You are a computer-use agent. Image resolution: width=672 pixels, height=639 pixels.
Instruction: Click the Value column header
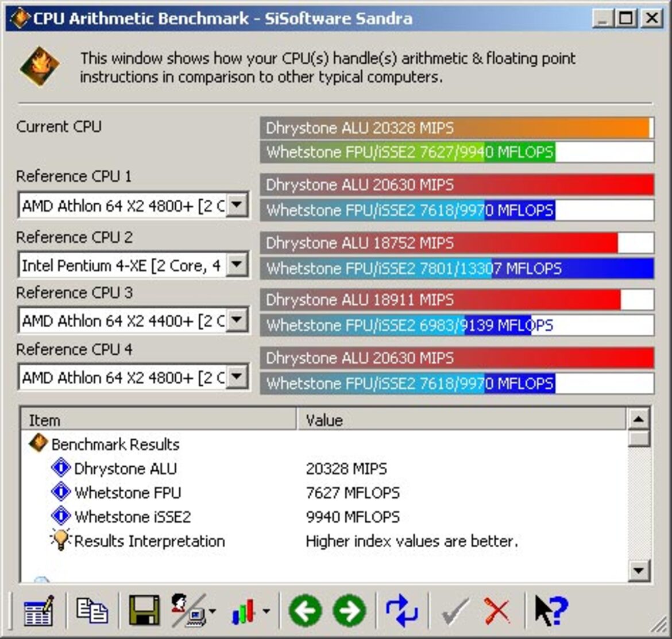(x=462, y=420)
